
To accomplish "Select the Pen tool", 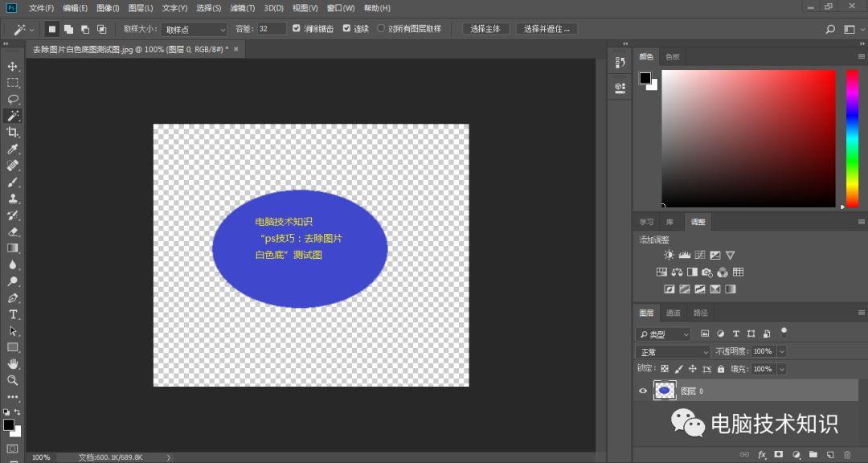I will (13, 298).
